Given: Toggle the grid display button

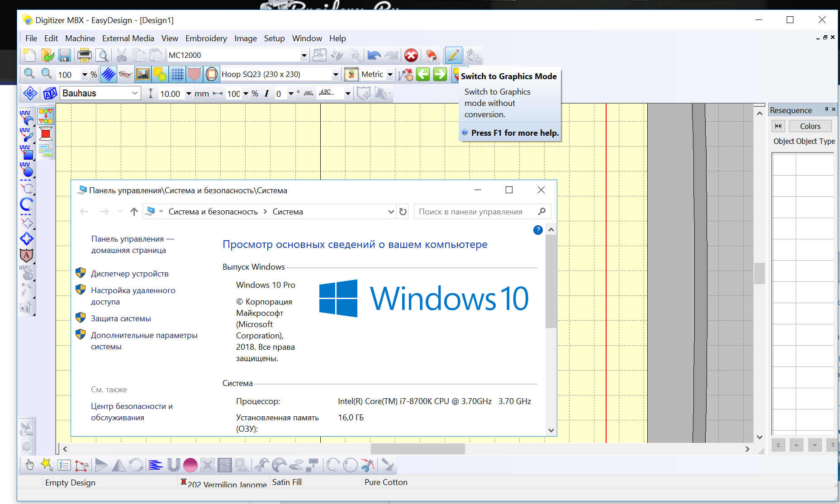Looking at the screenshot, I should coord(177,74).
